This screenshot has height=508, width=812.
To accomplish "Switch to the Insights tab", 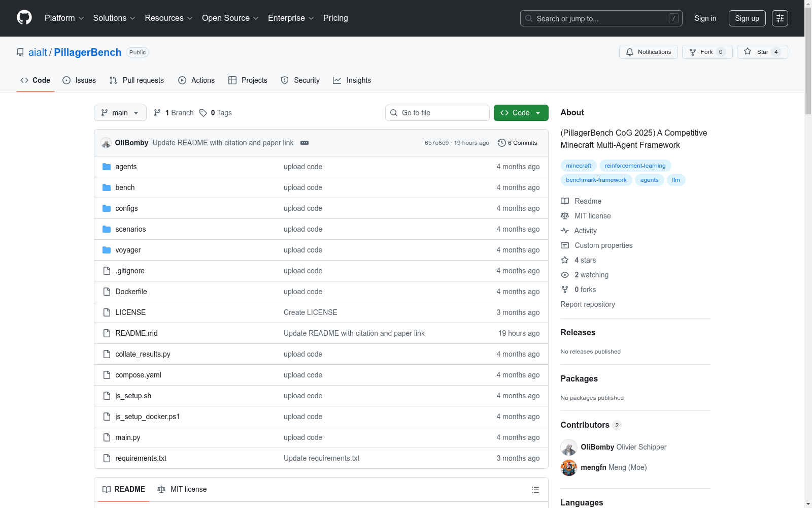I will click(x=352, y=80).
